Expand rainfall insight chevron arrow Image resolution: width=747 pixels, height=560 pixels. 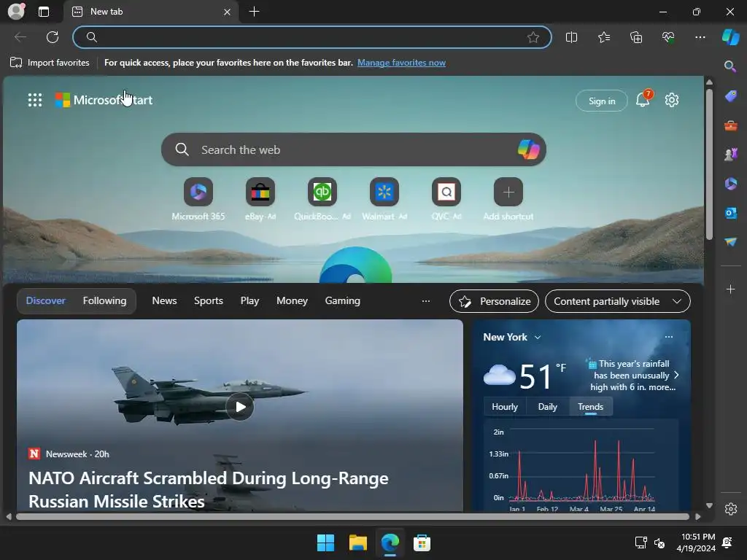coord(676,376)
